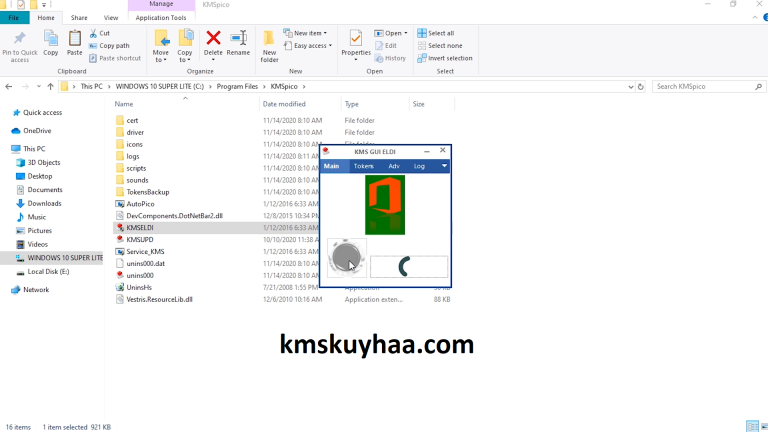Open the recent locations dropdown arrow
The height and width of the screenshot is (432, 768).
pos(38,87)
